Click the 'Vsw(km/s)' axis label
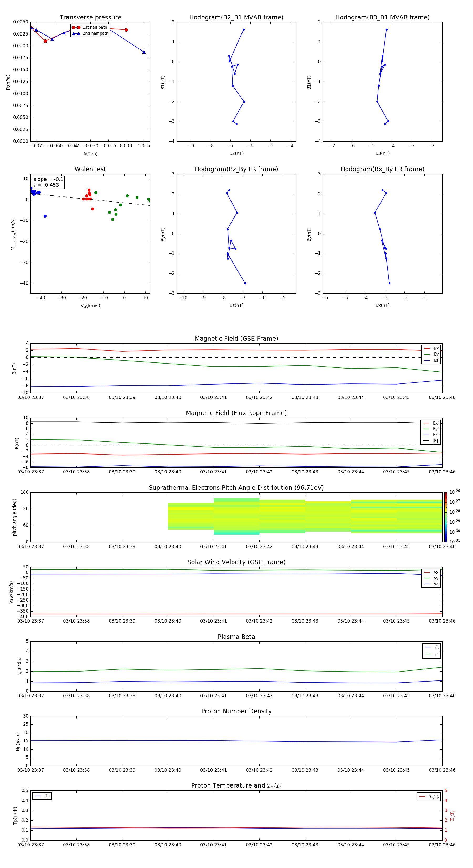The image size is (473, 868). (x=11, y=592)
